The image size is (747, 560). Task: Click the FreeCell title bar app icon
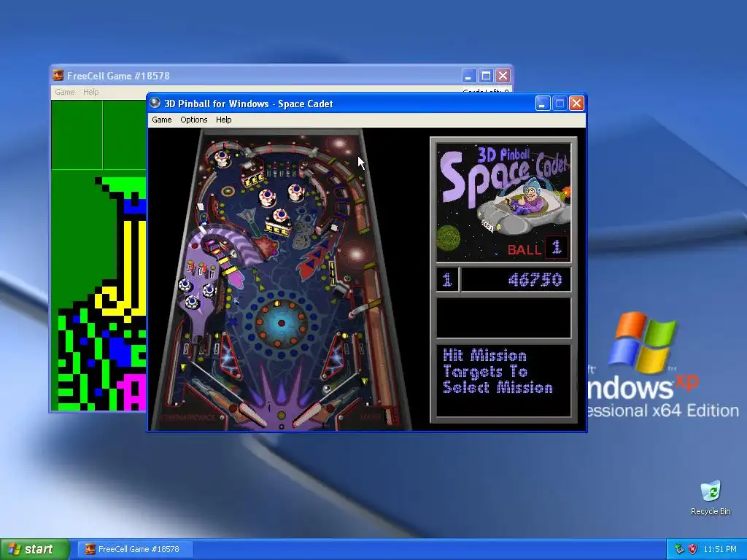click(58, 75)
